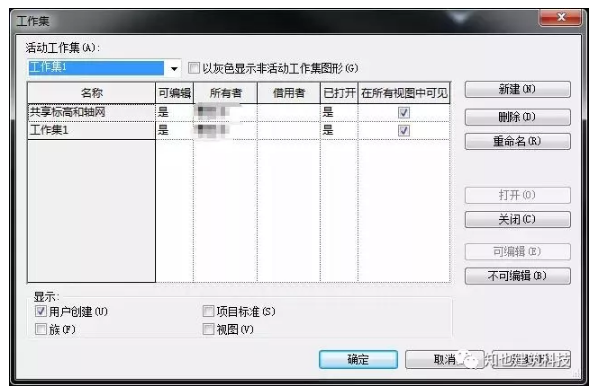Toggle visible-in-all-views checkbox for 工作集1

(404, 130)
